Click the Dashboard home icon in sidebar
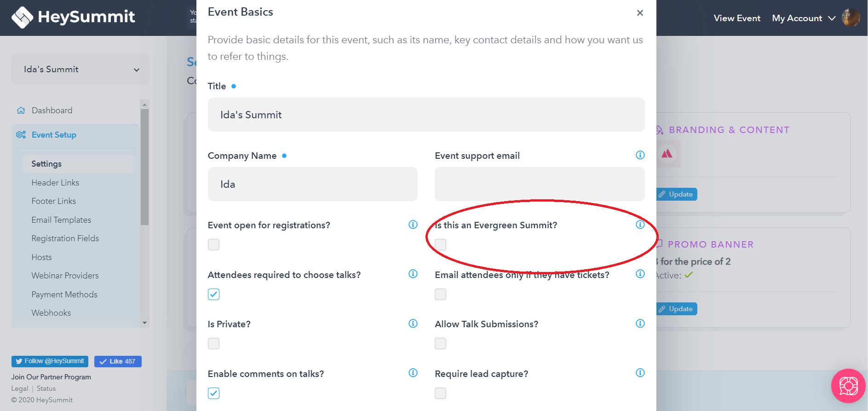 tap(21, 110)
